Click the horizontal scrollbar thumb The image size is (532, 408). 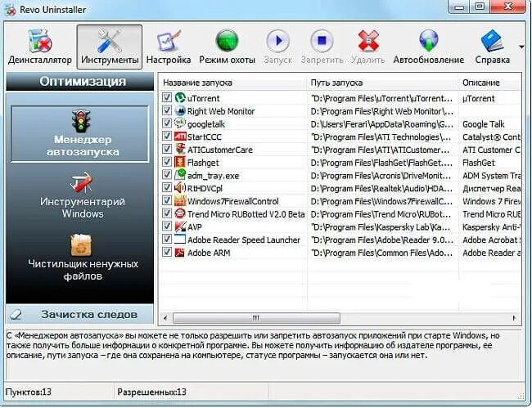[x=256, y=318]
